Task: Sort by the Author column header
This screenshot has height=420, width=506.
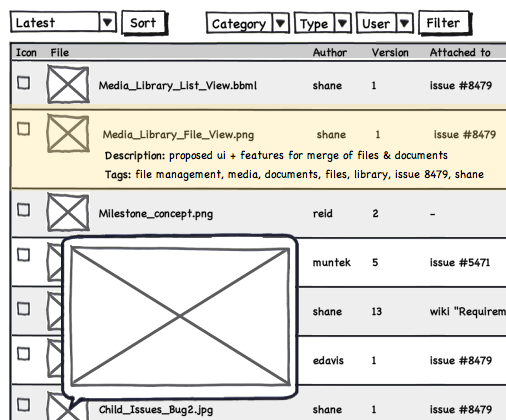Action: 330,52
